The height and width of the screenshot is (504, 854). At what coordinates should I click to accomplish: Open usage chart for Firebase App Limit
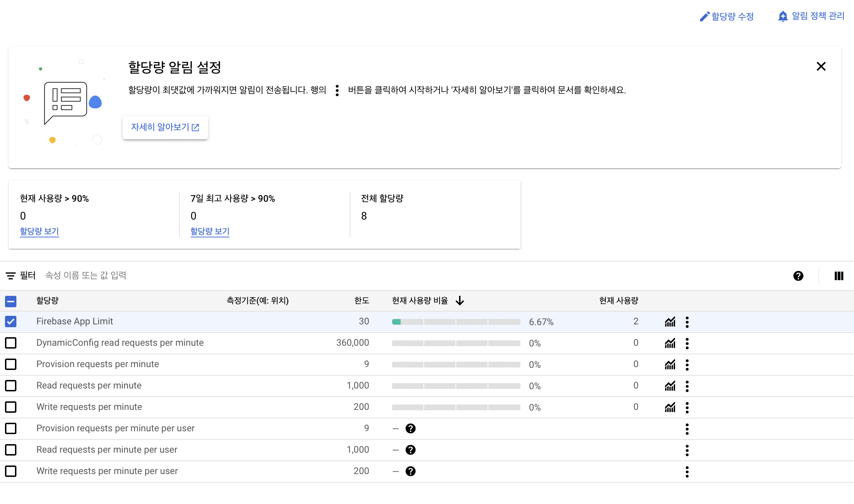tap(670, 322)
